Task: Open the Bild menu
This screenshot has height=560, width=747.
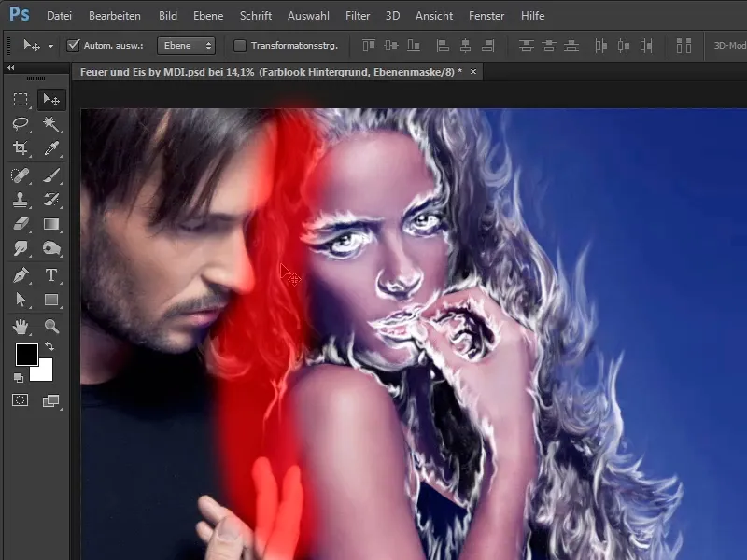Action: click(x=168, y=16)
